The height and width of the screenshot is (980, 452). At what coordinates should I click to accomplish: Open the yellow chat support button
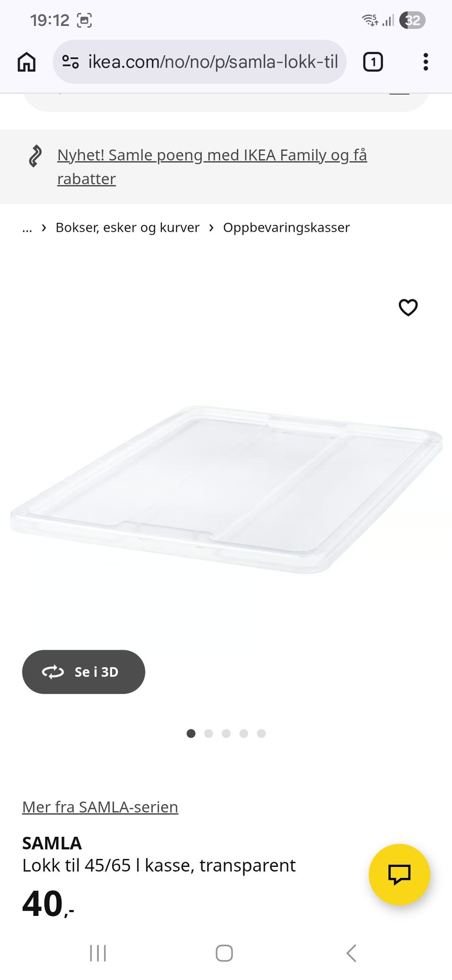tap(399, 874)
